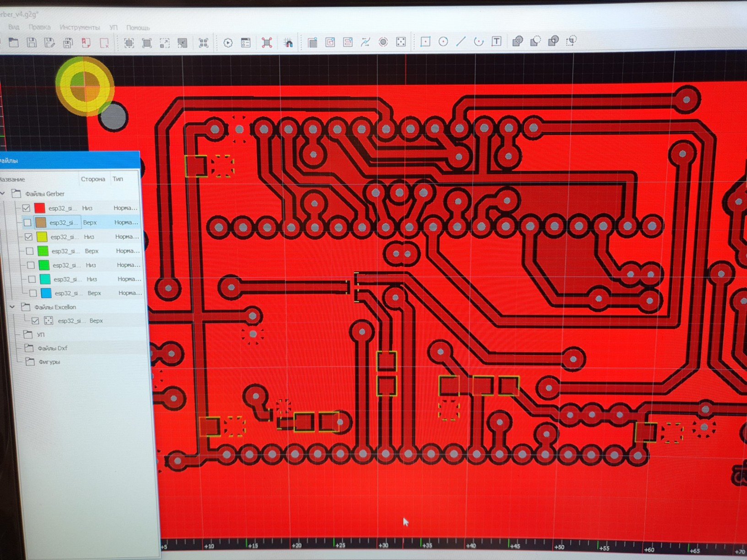Click the yellow origin marker on canvas
This screenshot has width=747, height=560.
(85, 86)
